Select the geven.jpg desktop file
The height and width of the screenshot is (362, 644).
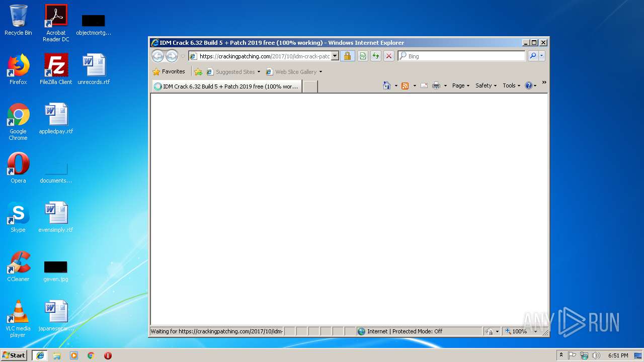tap(56, 270)
